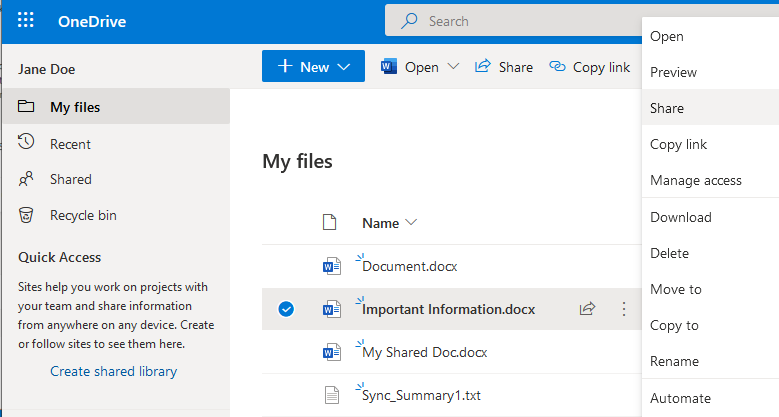Choose Open in the context menu
This screenshot has width=779, height=417.
pos(710,36)
